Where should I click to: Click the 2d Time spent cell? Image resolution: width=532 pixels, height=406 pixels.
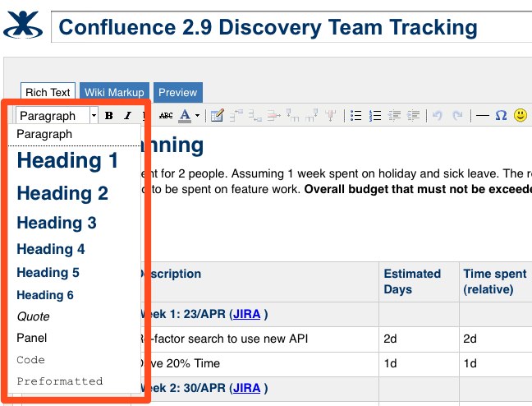point(496,339)
